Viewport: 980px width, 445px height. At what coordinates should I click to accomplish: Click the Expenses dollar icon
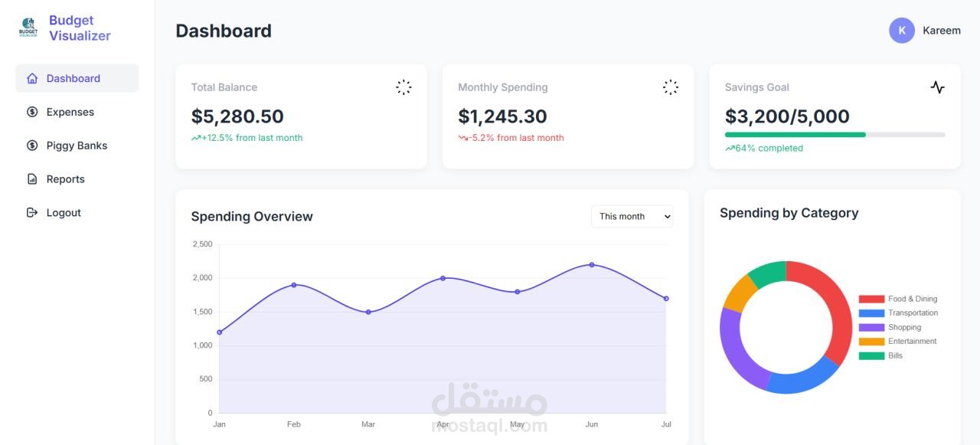(32, 112)
